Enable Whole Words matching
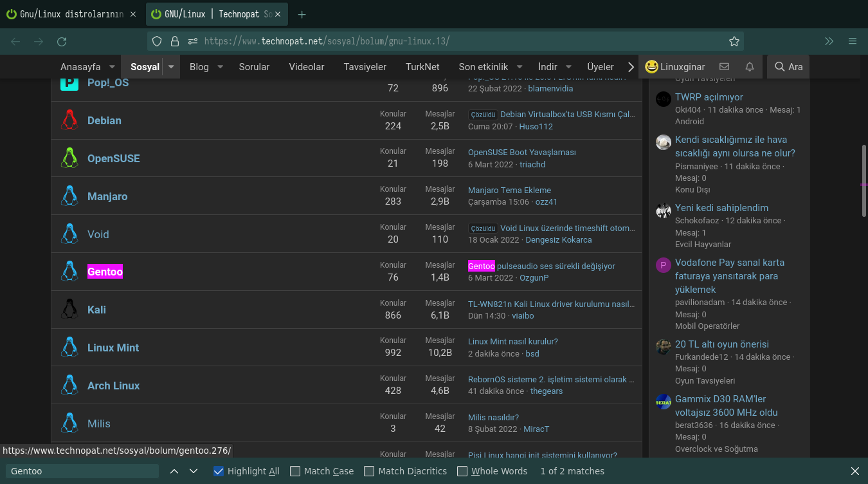This screenshot has width=868, height=484. click(462, 471)
